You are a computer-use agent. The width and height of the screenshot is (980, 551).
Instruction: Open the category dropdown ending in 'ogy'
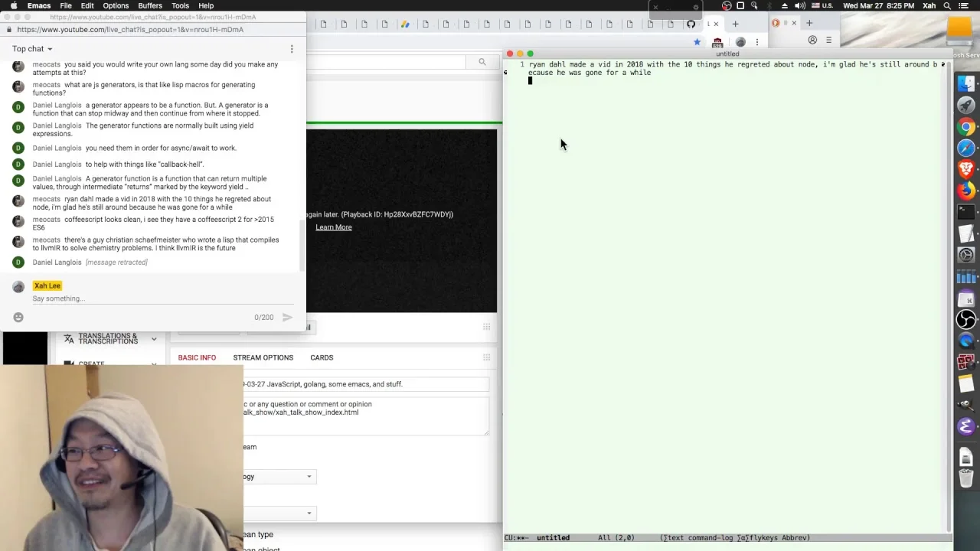279,477
